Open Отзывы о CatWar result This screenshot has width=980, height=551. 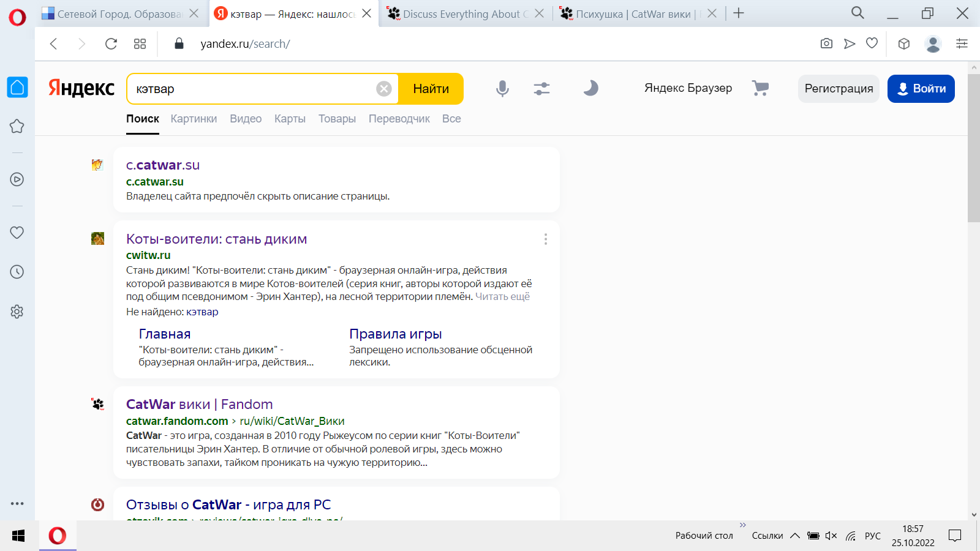pyautogui.click(x=228, y=505)
